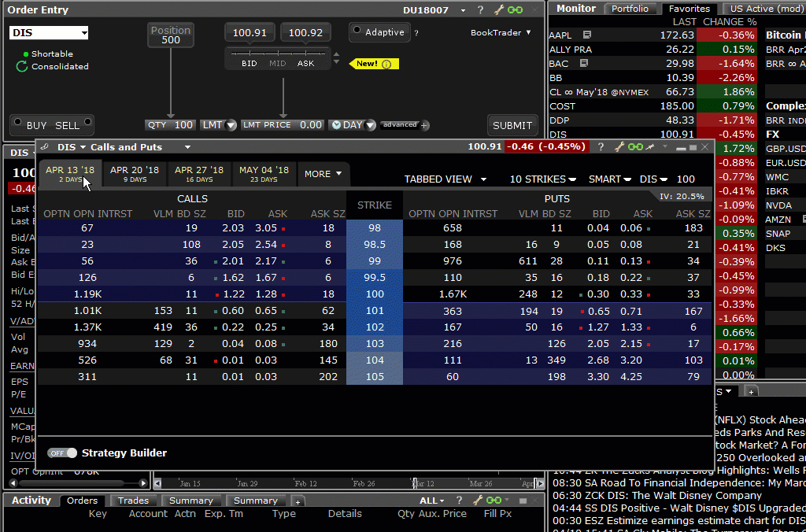
Task: Open Order Entry help question mark
Action: 480,10
